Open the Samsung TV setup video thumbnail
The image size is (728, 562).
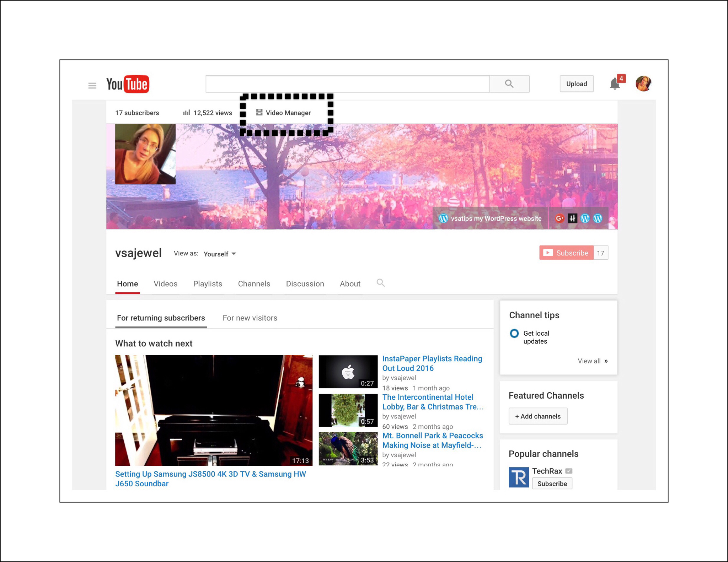(x=214, y=410)
